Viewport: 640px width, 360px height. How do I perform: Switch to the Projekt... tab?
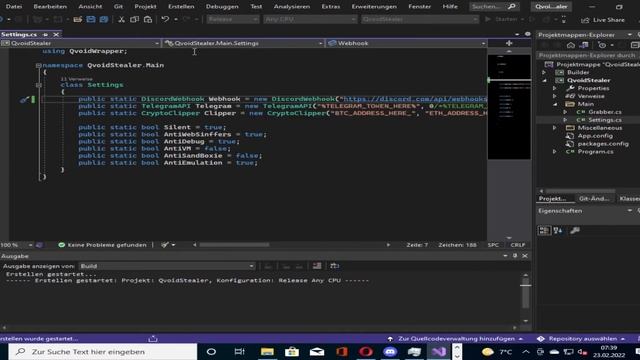(x=552, y=198)
